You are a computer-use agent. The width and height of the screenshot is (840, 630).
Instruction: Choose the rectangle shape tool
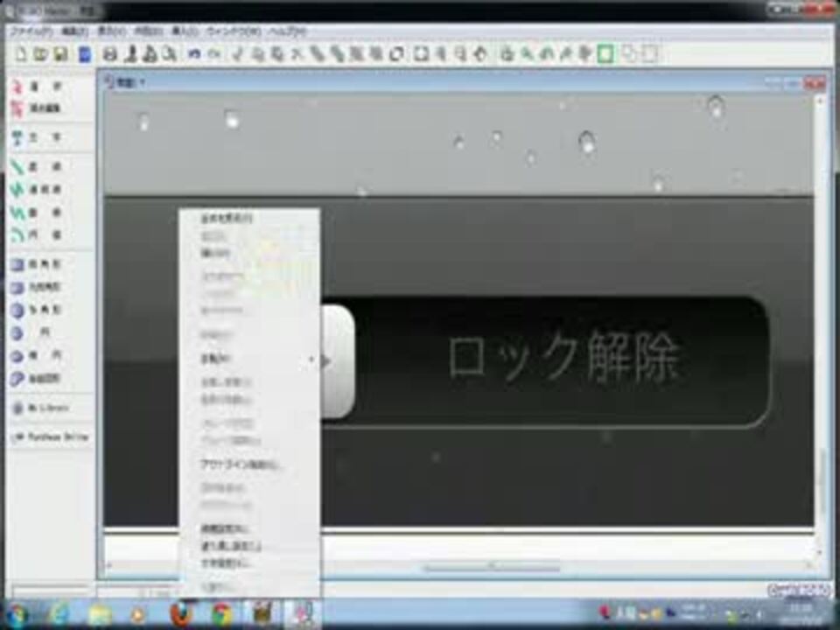pos(37,264)
